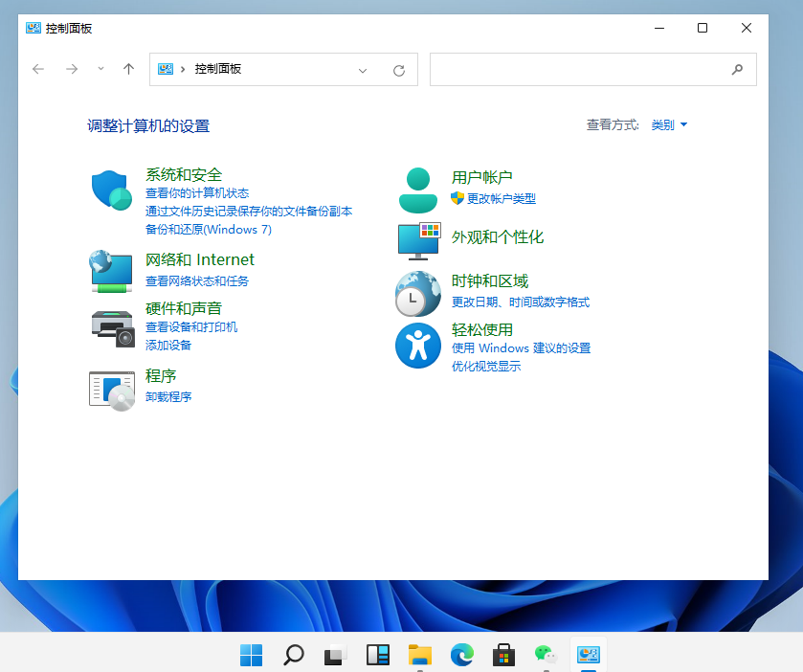Open the 查看方式 类别 dropdown

669,124
